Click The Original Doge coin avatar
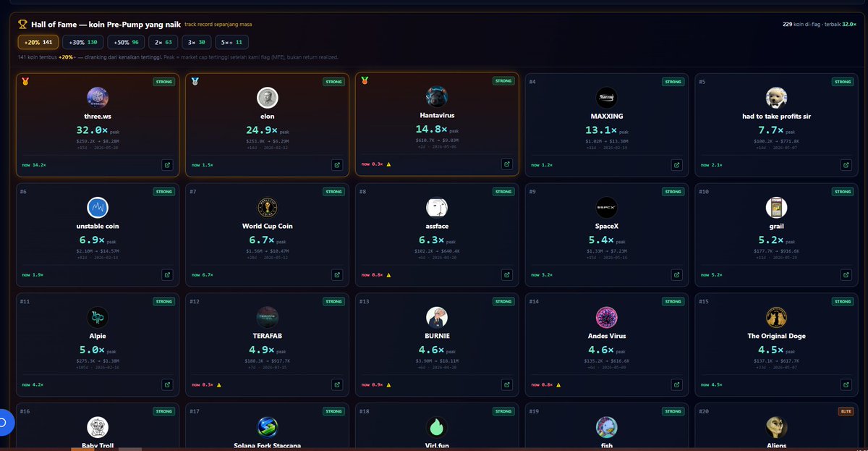The width and height of the screenshot is (868, 451). [776, 318]
